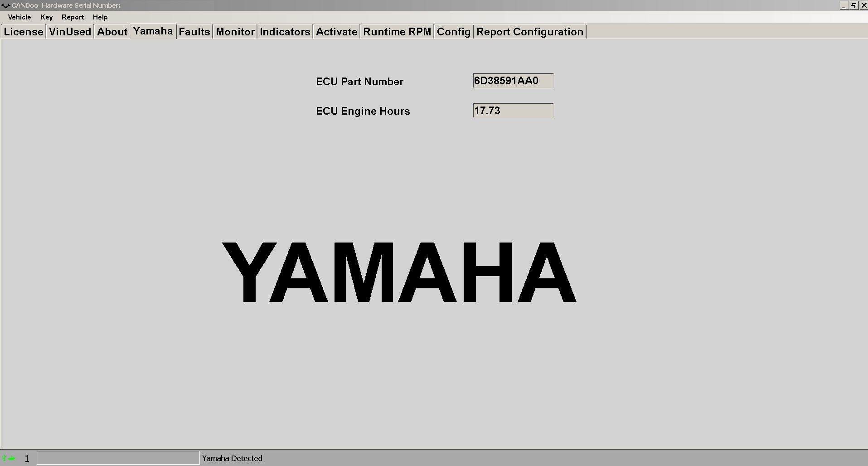Close the CANDoo window

click(x=863, y=5)
